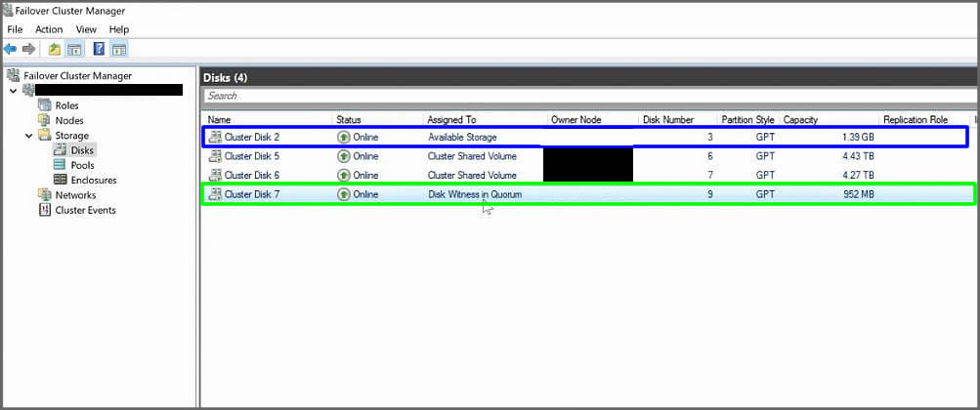Open the Help menu
The height and width of the screenshot is (410, 980).
(x=119, y=29)
